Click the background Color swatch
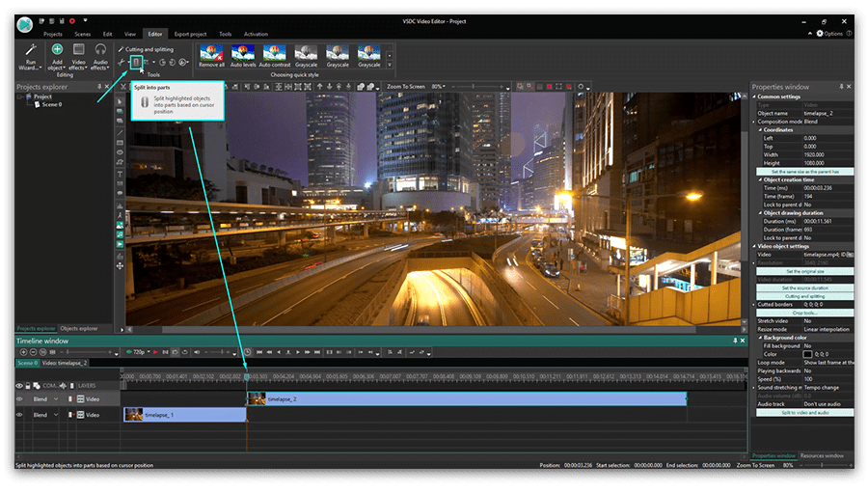 pyautogui.click(x=807, y=354)
